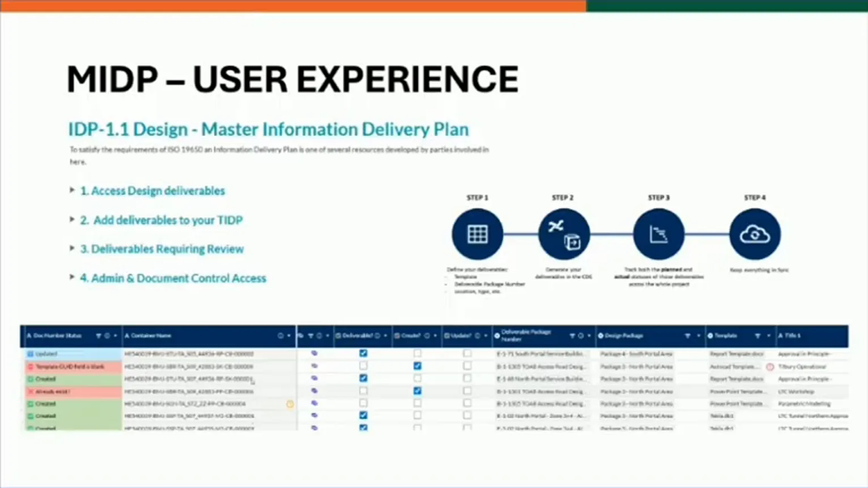Click info icon in Doc Number Status header
This screenshot has height=488, width=868.
pyautogui.click(x=107, y=336)
